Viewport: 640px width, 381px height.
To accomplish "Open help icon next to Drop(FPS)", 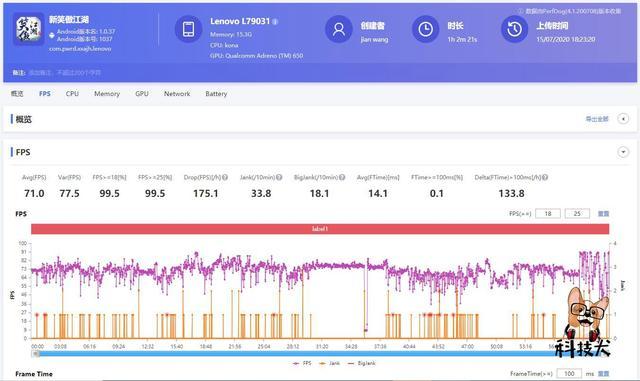I will click(x=225, y=177).
